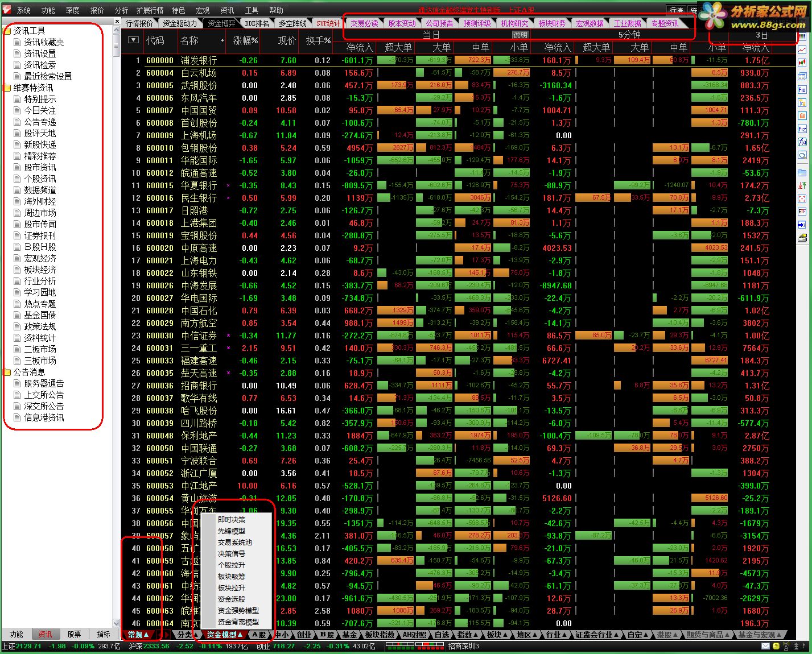Open the candlestick K-line chart icon

coord(802,63)
